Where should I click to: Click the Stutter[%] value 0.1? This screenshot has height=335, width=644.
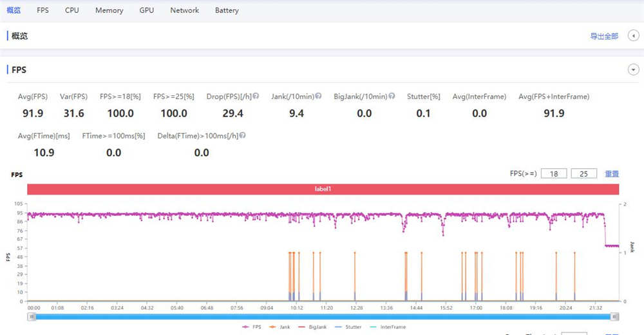424,113
